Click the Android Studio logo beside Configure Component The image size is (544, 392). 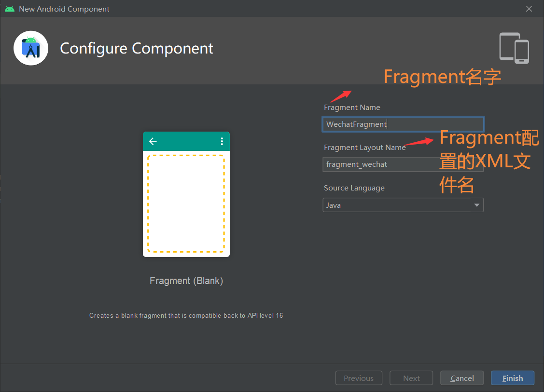pyautogui.click(x=31, y=48)
